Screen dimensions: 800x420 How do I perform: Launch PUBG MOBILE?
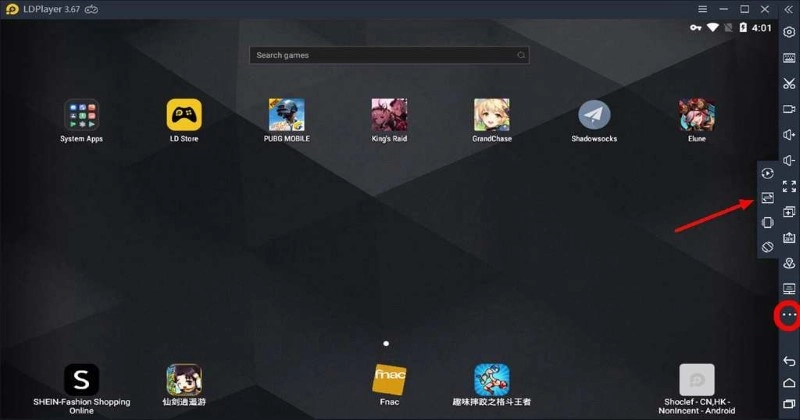pos(287,115)
